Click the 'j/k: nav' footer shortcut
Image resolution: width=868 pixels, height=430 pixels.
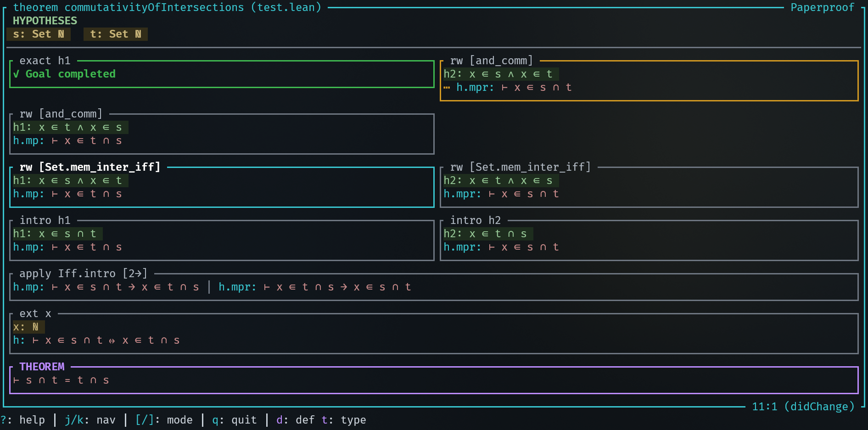pos(90,420)
